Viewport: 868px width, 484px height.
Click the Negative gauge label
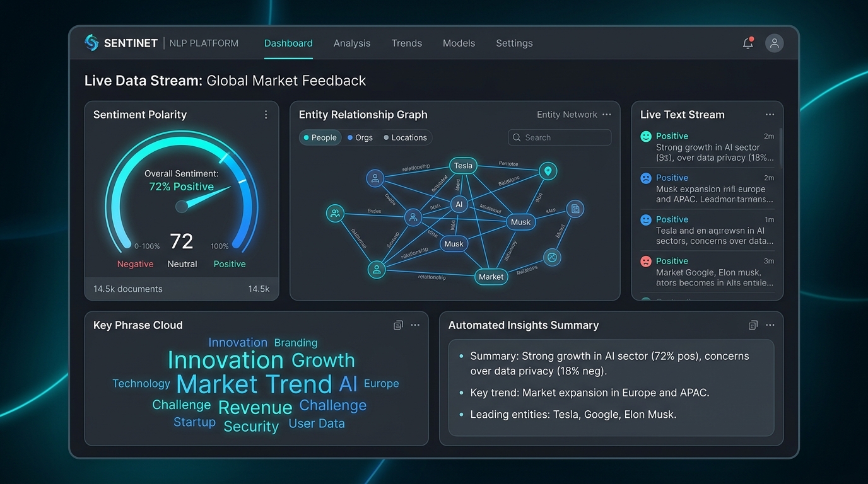135,264
